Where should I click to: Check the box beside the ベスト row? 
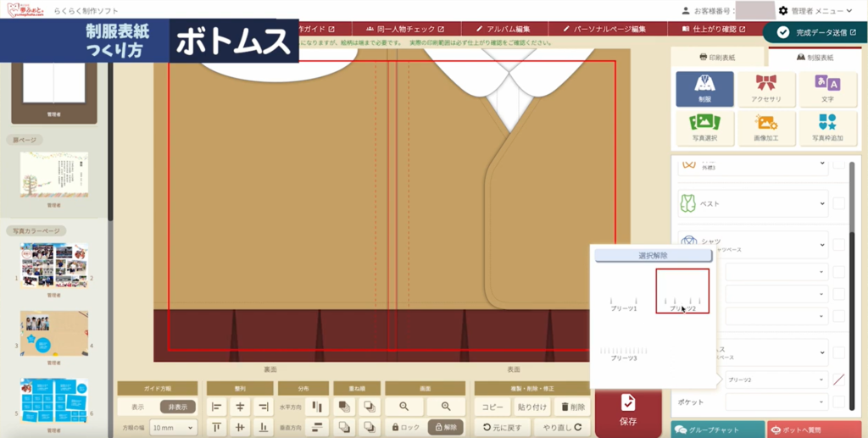point(838,203)
